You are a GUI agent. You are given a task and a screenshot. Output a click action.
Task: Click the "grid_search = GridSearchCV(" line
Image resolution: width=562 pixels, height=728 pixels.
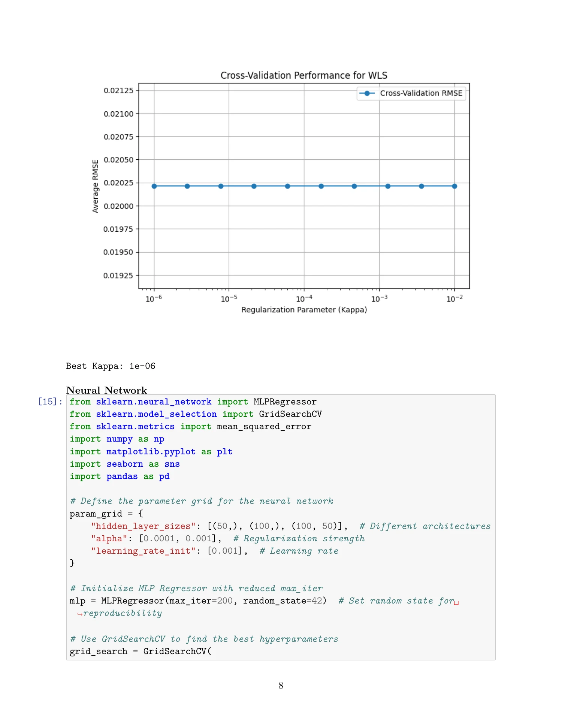[140, 652]
